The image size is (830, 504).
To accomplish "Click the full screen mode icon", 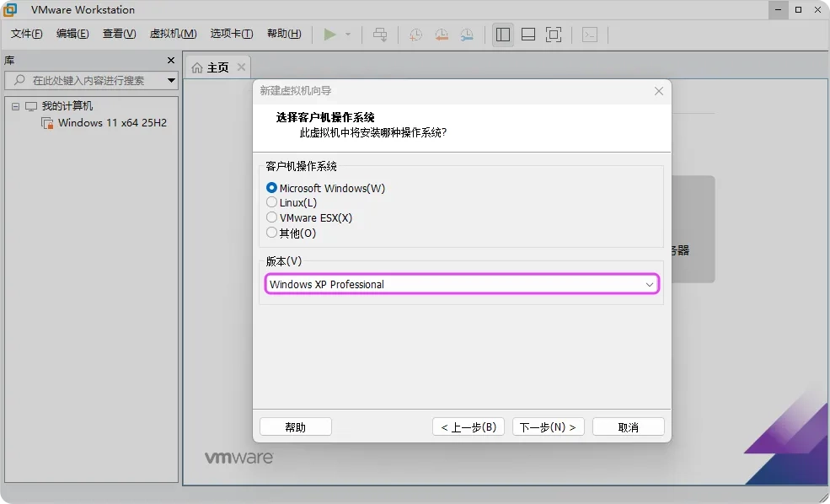I will tap(554, 35).
